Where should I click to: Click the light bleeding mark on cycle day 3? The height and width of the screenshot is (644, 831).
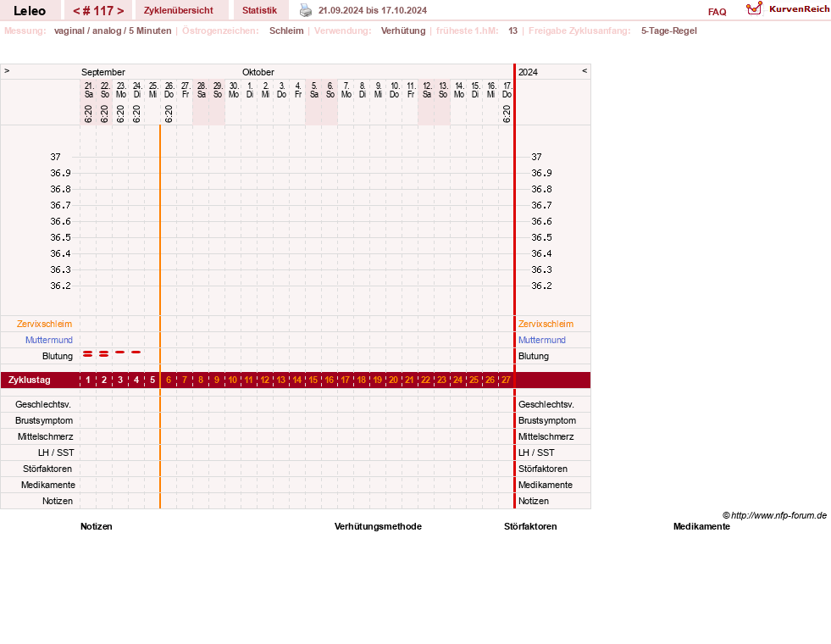[120, 352]
